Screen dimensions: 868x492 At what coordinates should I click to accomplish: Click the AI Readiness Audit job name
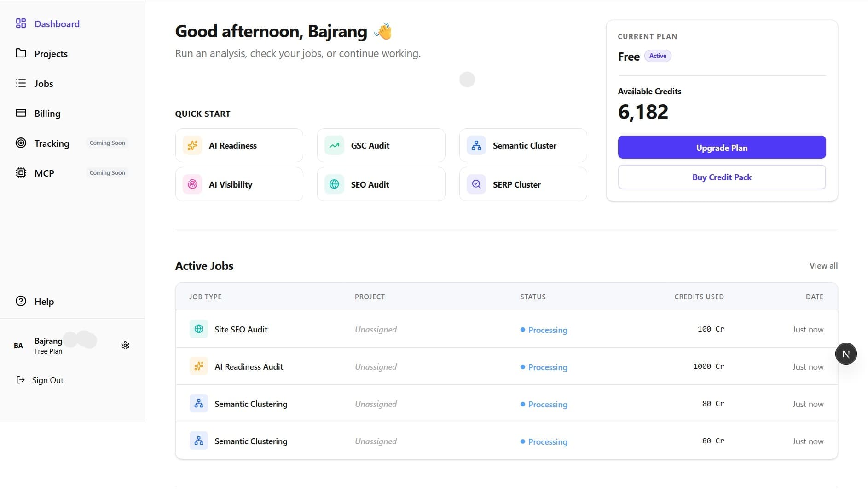pos(249,366)
